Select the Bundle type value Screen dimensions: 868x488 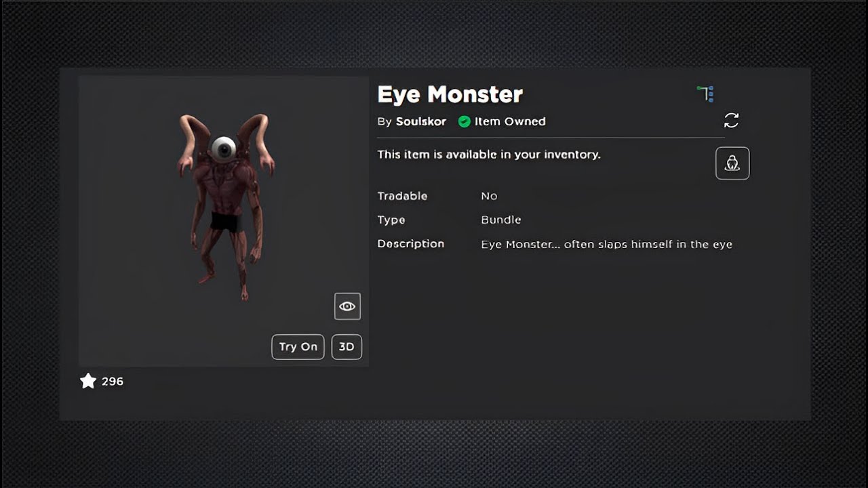pos(501,220)
